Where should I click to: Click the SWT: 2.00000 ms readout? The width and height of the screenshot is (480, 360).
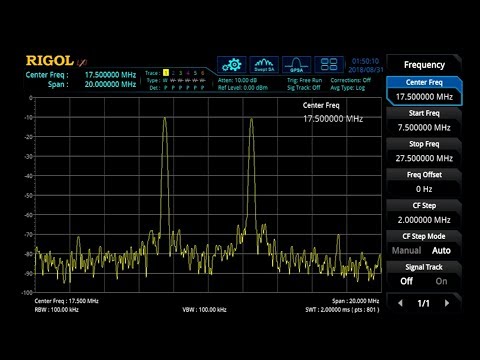point(342,310)
